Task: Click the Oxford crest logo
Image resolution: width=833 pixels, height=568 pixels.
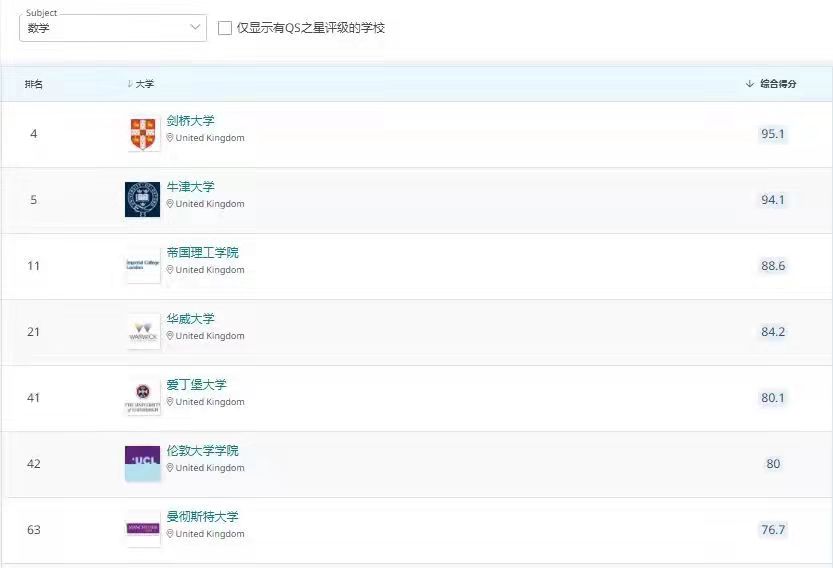Action: (x=142, y=200)
